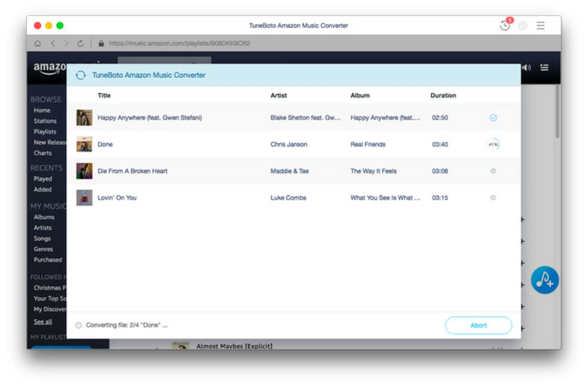Select 'Die From A Broken Heart' title
This screenshot has height=387, width=588.
point(133,171)
